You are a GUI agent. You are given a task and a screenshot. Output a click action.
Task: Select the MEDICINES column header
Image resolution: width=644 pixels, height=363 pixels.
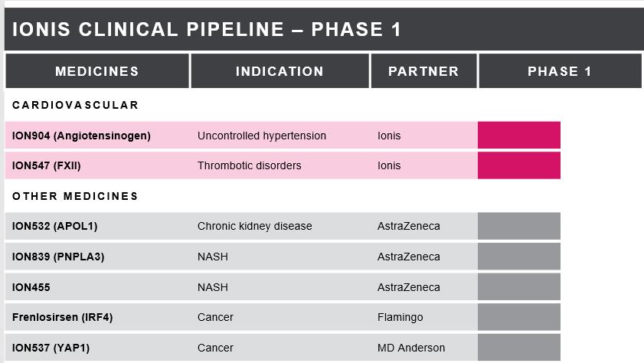97,71
